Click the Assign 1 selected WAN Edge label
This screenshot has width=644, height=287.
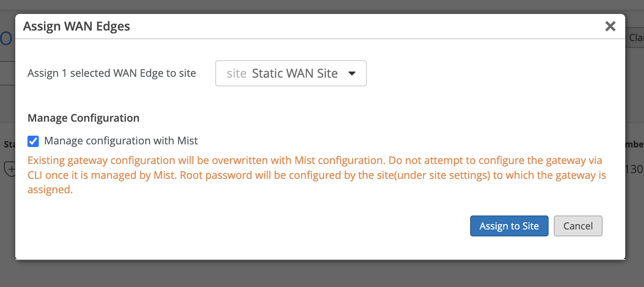point(112,73)
